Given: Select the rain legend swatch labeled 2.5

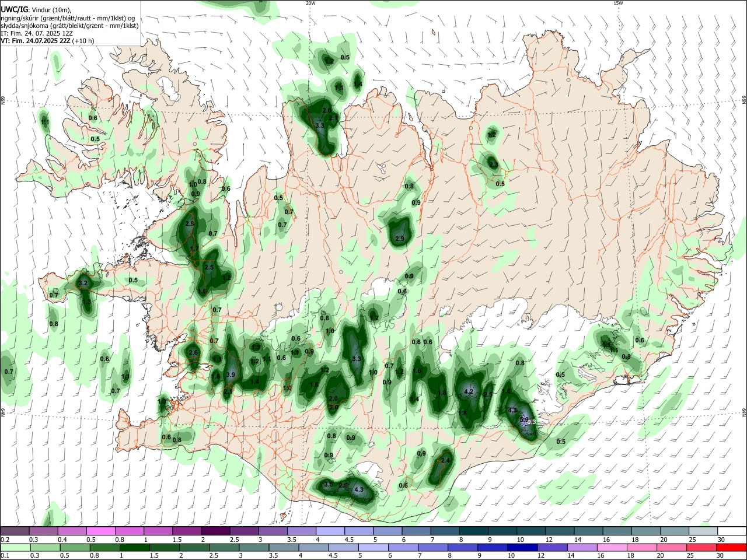Looking at the screenshot, I should click(x=224, y=547).
